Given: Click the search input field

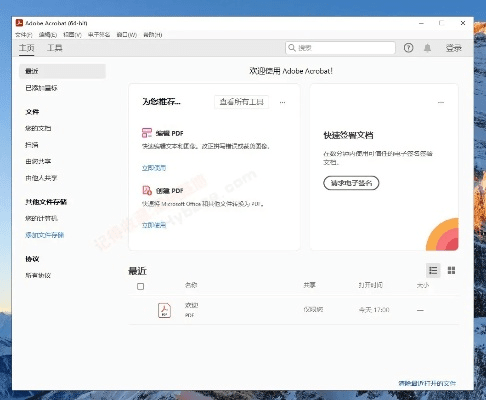Looking at the screenshot, I should coord(340,48).
